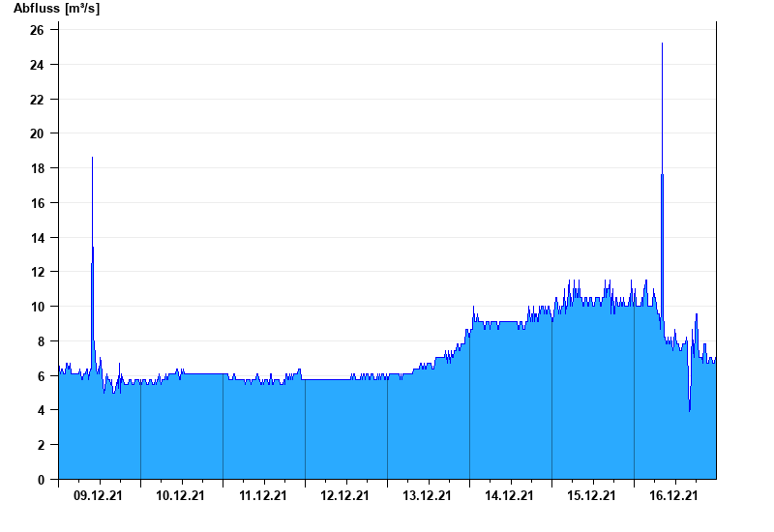774x532 pixels.
Task: Click the peak of the 25 m³/s spike
Action: pos(662,44)
